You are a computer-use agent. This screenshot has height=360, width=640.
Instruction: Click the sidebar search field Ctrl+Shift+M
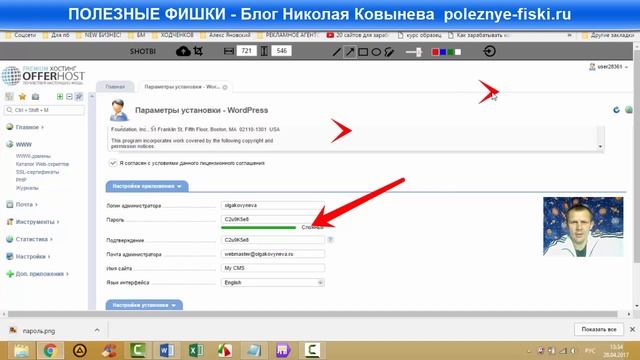tap(44, 110)
